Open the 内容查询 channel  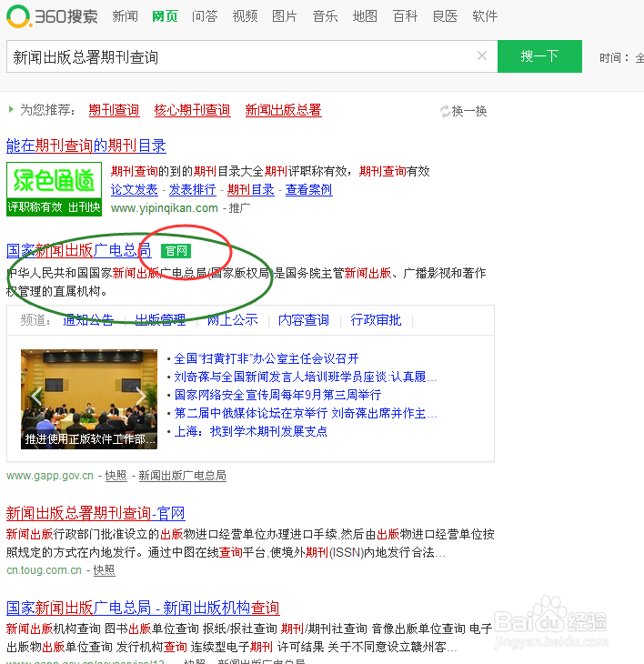304,319
